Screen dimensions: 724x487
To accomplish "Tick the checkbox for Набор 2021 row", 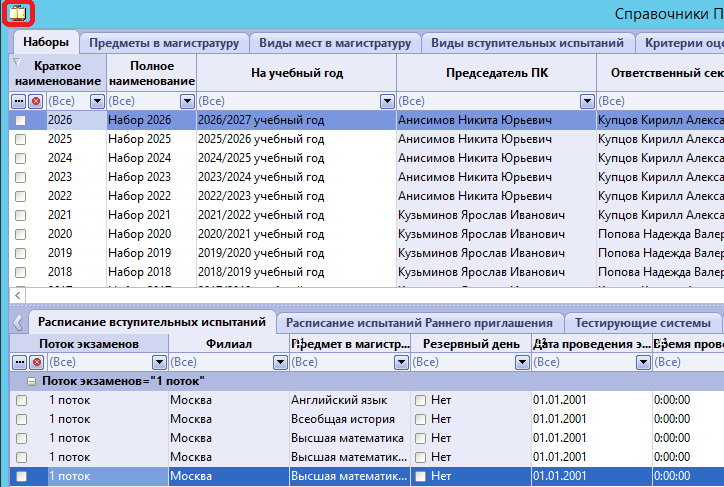I will (x=20, y=216).
